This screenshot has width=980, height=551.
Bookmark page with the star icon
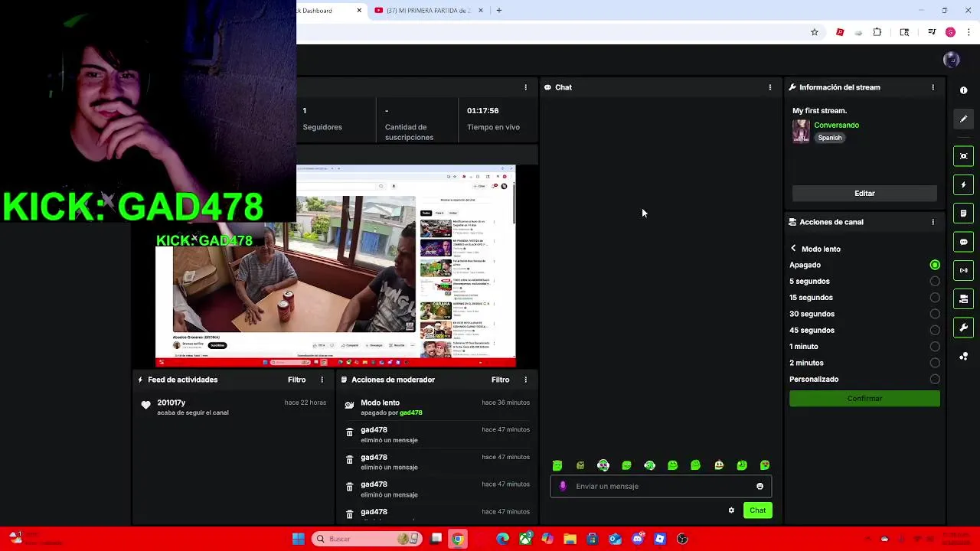(815, 32)
